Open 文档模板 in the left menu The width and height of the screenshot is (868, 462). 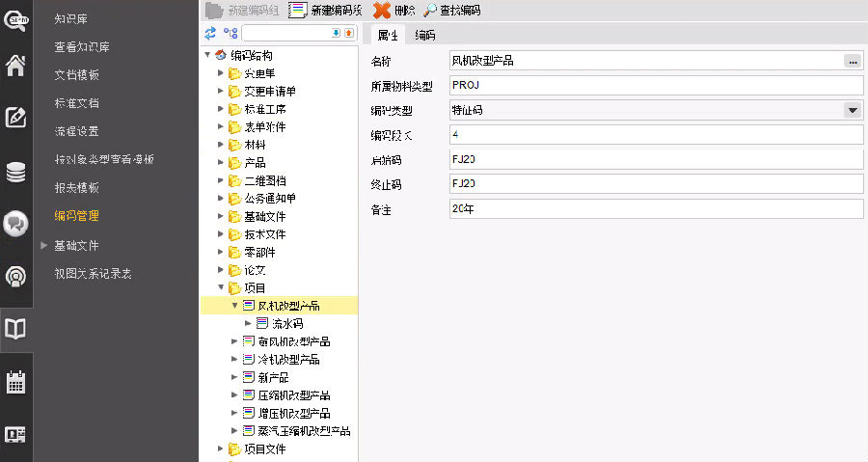pos(76,74)
